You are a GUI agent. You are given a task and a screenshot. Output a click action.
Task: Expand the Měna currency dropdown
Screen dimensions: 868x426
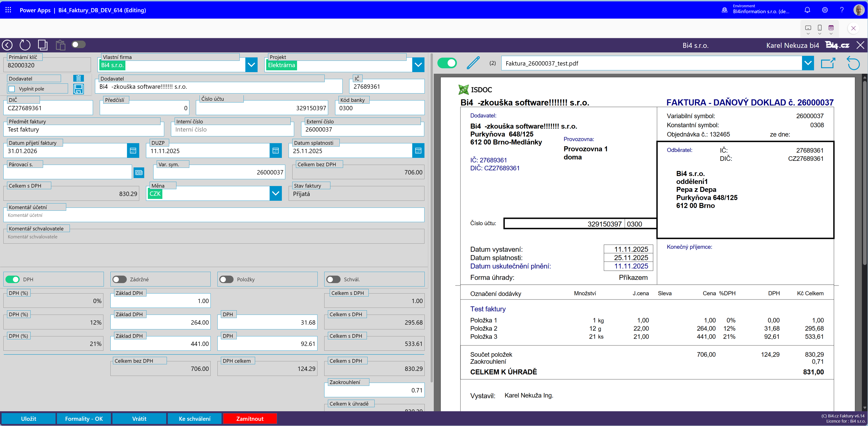[275, 193]
